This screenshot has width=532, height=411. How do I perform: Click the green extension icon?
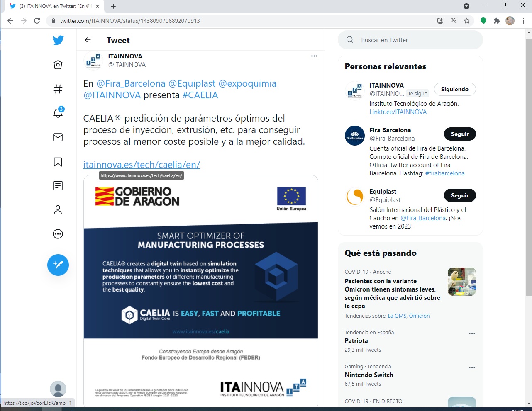(x=483, y=21)
